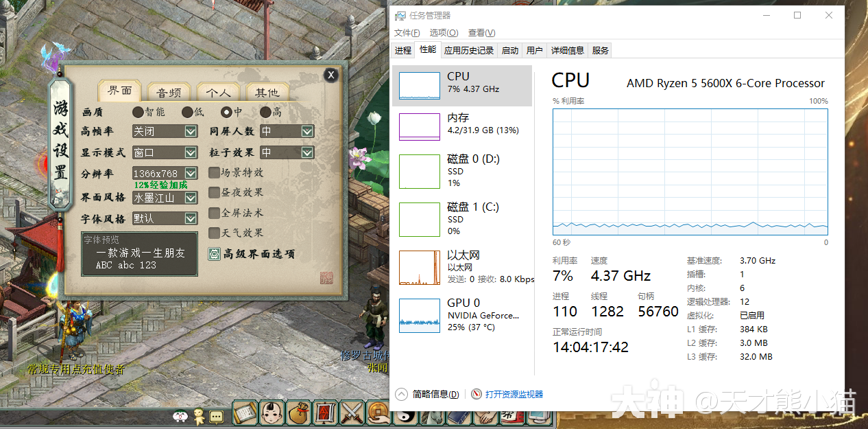
Task: Open the scroll icon in game toolbar
Action: (x=245, y=413)
